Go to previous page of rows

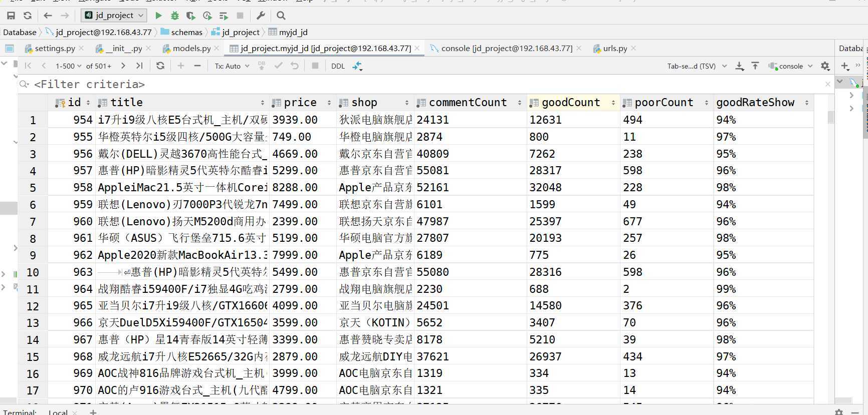(x=44, y=66)
